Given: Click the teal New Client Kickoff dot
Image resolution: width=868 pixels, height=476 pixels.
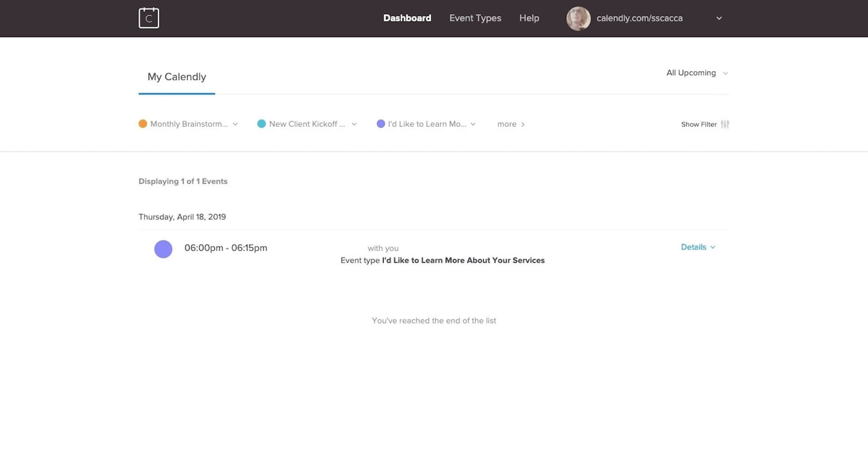Looking at the screenshot, I should click(x=261, y=124).
